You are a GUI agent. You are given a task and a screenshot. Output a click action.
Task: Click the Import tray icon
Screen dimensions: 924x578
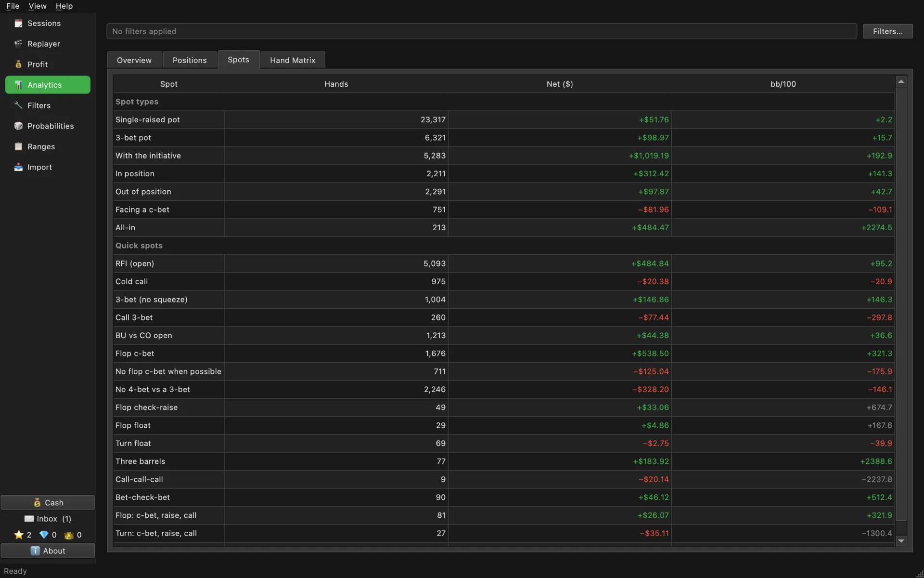click(18, 167)
